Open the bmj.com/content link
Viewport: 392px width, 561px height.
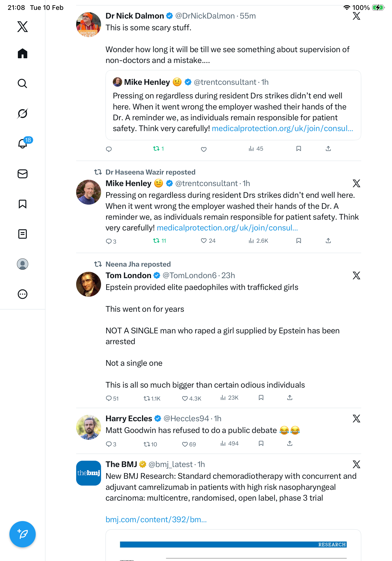coord(156,519)
